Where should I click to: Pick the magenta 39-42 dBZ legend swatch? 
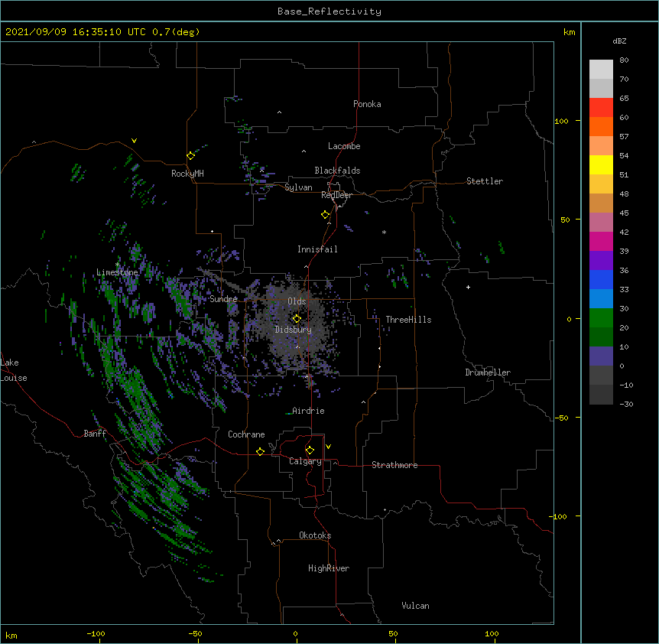coord(601,241)
